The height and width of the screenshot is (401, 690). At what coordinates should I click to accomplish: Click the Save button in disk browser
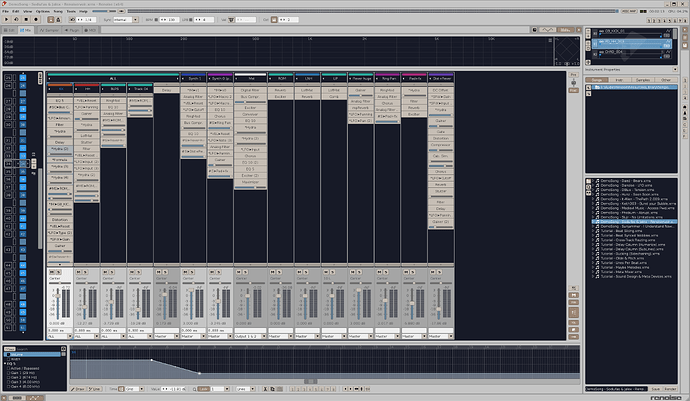(x=656, y=389)
